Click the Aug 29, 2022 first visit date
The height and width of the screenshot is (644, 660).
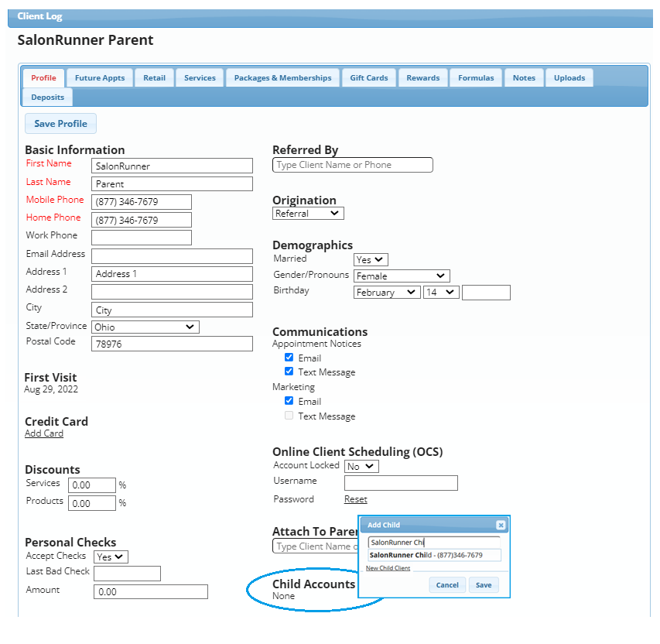[51, 389]
